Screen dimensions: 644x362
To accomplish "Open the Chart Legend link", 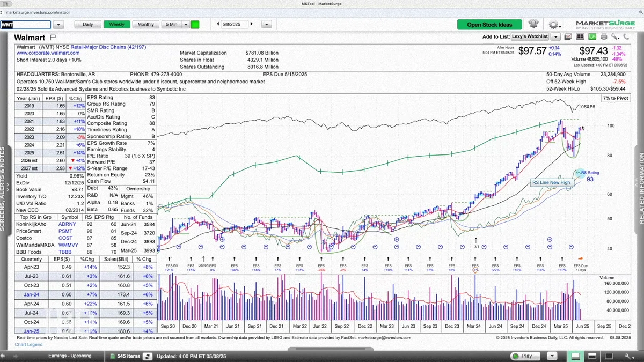I will [28, 344].
